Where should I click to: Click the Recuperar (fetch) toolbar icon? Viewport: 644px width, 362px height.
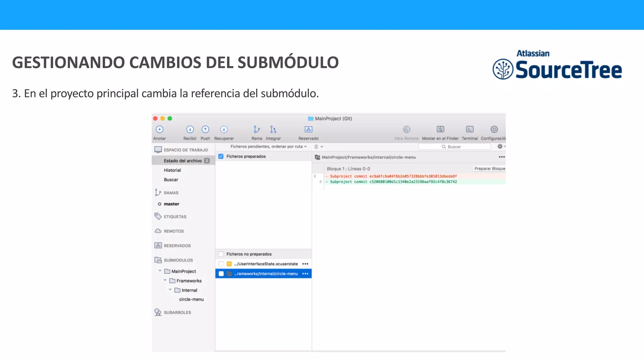[x=224, y=129]
